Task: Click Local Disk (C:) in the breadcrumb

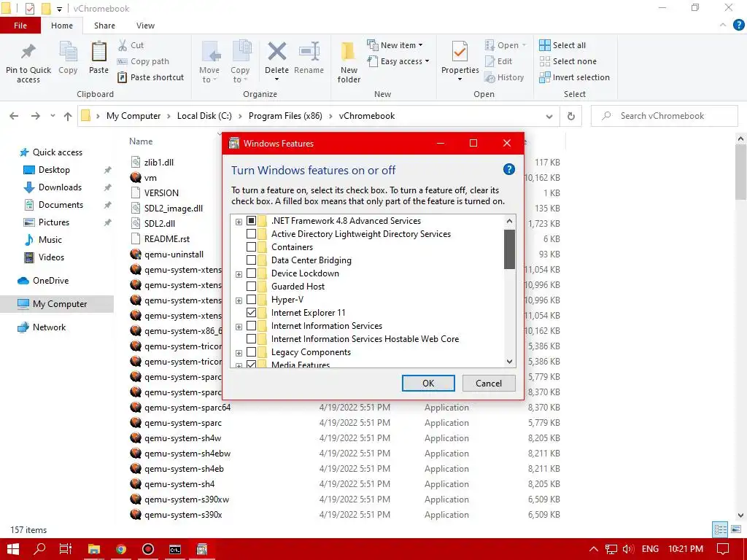Action: click(x=204, y=116)
